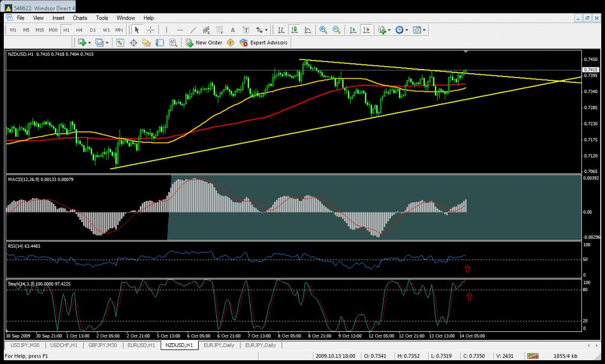
Task: Switch to the EURUSD,H1 chart tab
Action: (x=141, y=345)
